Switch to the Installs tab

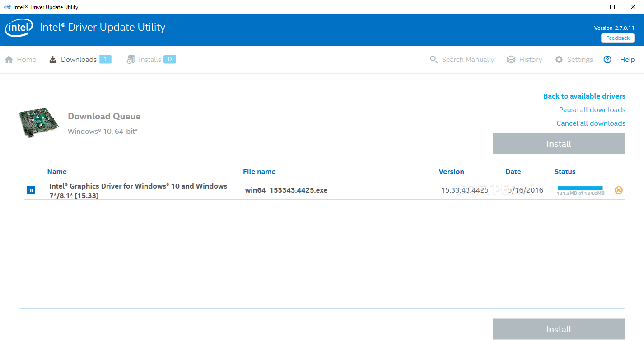(150, 60)
